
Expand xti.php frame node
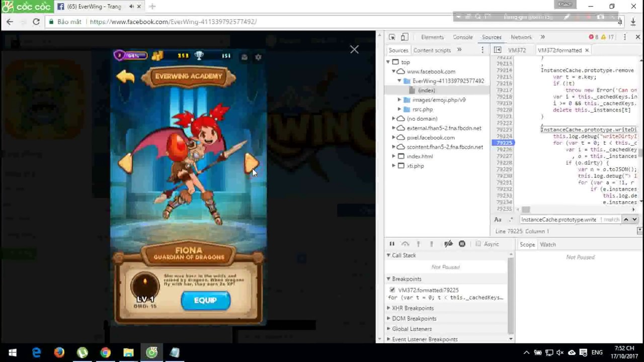tap(394, 165)
